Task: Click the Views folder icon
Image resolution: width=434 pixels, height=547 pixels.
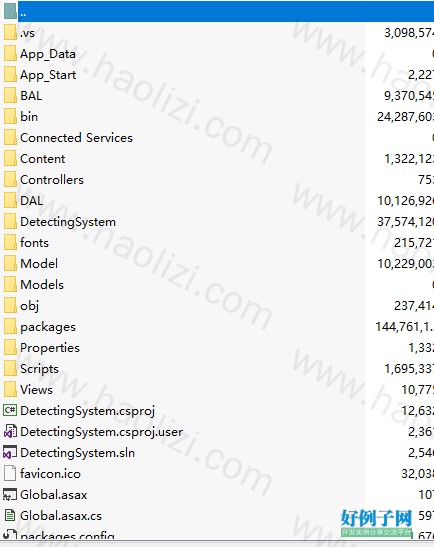Action: (x=10, y=388)
